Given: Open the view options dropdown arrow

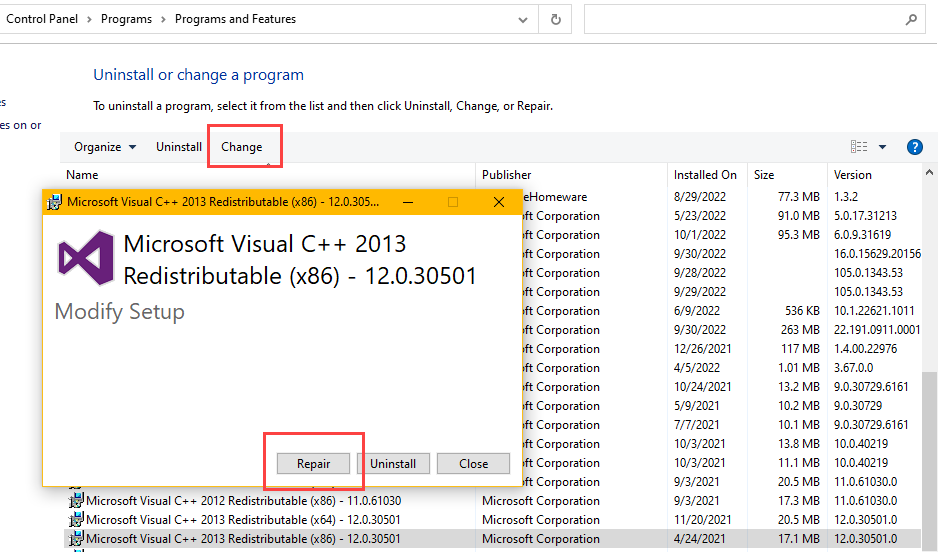Looking at the screenshot, I should (x=882, y=147).
